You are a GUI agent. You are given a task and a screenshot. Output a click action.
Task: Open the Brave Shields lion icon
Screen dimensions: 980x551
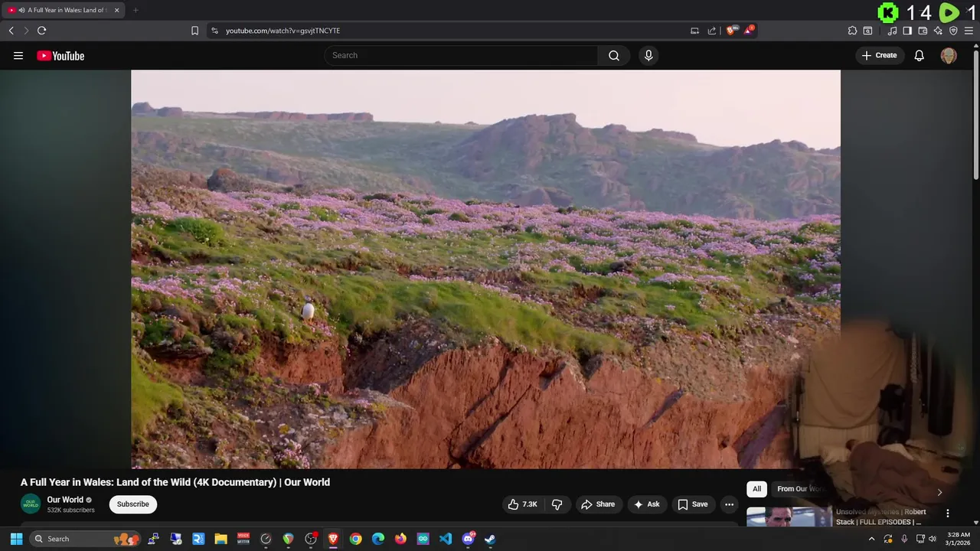(732, 31)
